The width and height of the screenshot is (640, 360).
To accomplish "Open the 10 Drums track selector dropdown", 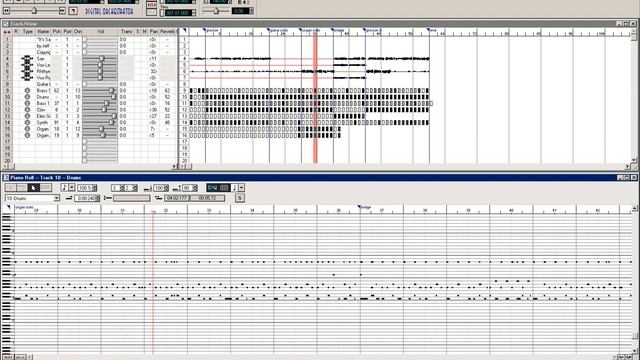I will coord(56,198).
